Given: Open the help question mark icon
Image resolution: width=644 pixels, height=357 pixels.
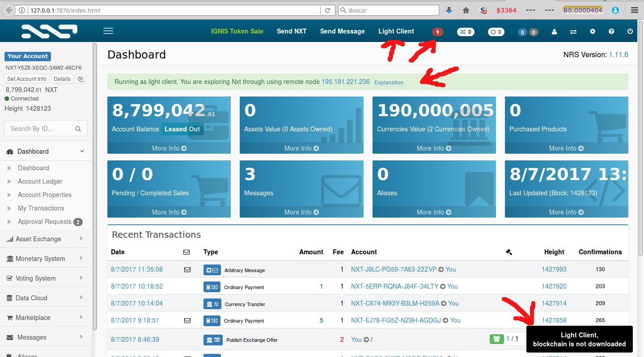Looking at the screenshot, I should [x=611, y=31].
